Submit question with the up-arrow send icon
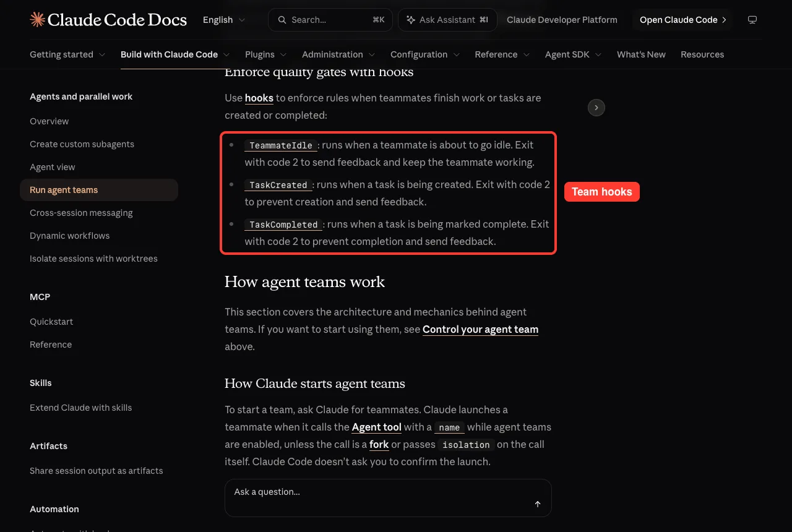Screen dimensions: 792x532 coord(538,504)
